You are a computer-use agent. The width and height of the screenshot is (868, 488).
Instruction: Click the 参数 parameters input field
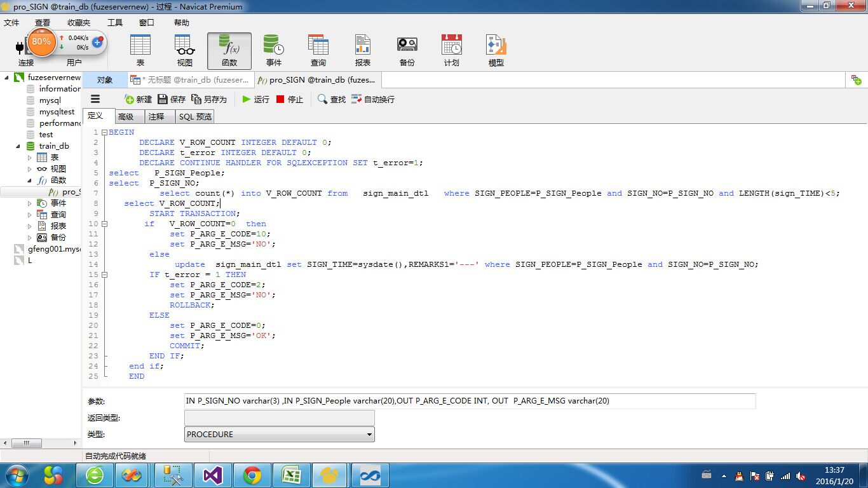pyautogui.click(x=470, y=401)
